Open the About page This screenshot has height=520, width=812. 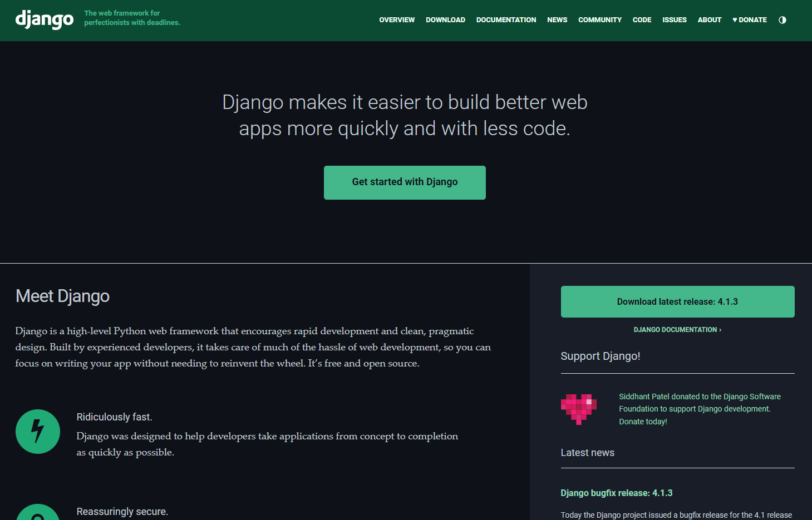pos(709,19)
